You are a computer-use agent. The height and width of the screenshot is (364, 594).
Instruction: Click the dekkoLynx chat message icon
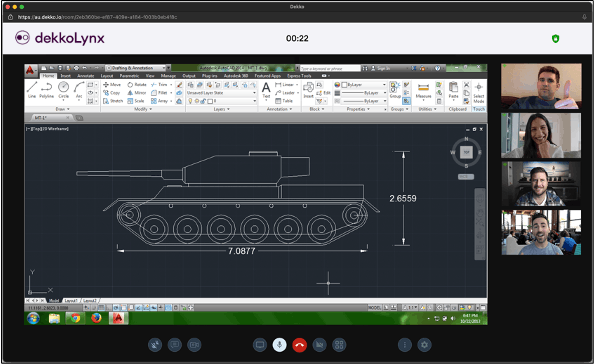coord(175,345)
